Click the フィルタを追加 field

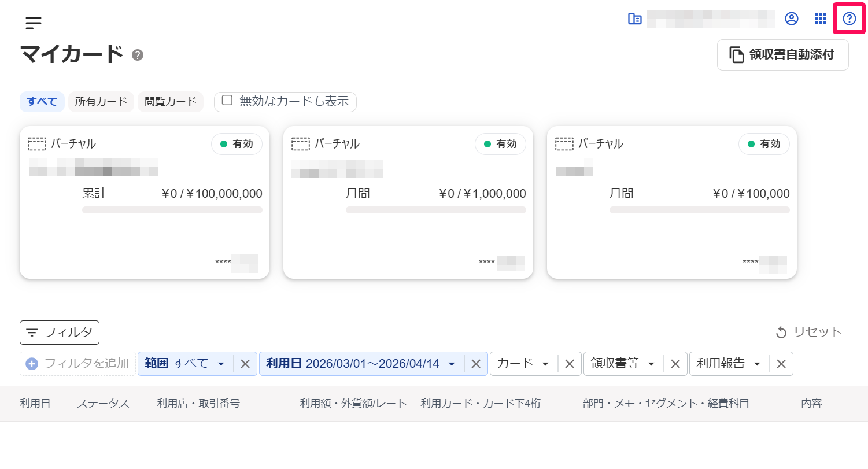(77, 364)
